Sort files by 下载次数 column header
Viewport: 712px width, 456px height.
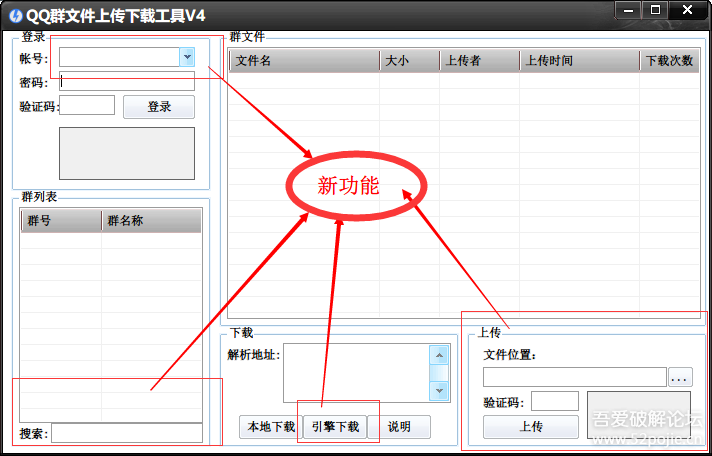pyautogui.click(x=670, y=60)
